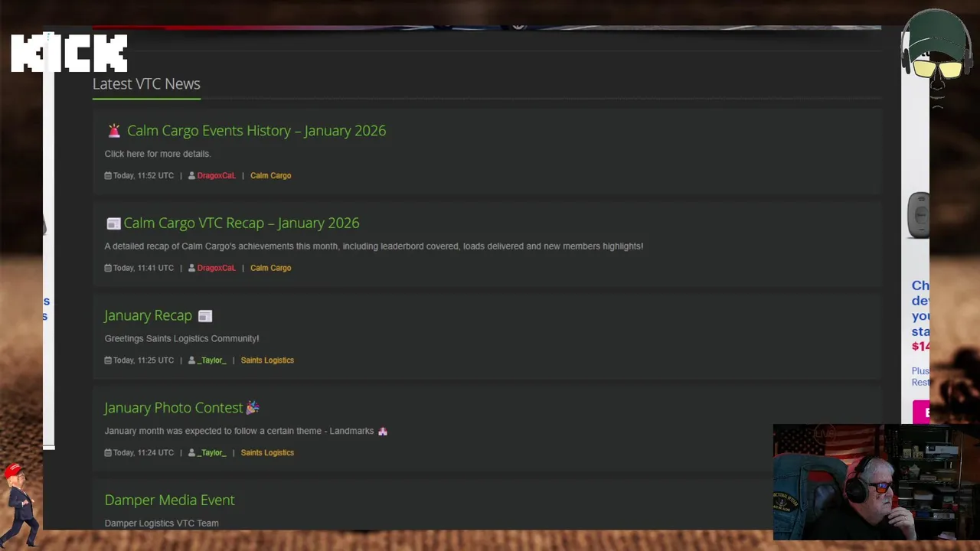Click the Today, 11:41 UTC timestamp
The width and height of the screenshot is (980, 551).
(143, 268)
